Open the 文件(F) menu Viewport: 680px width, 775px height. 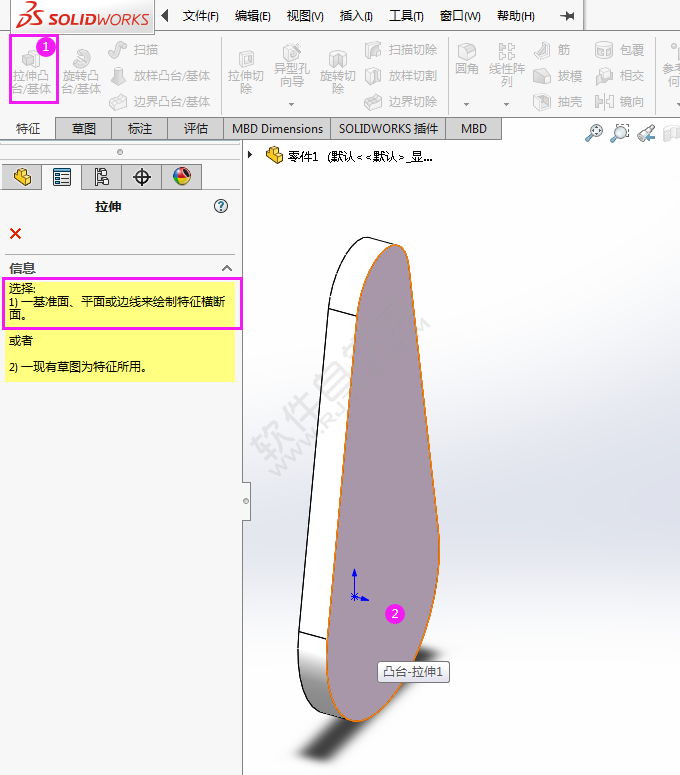coord(201,16)
